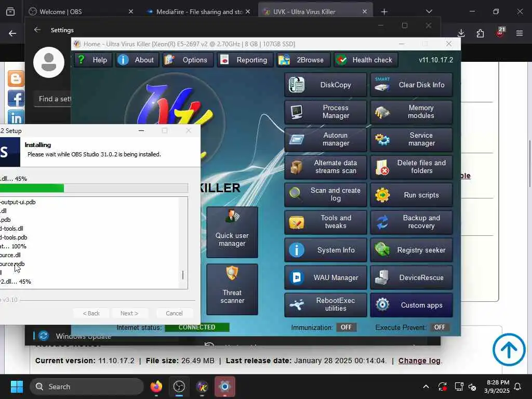This screenshot has width=532, height=399.
Task: Toggle Execute Prevent OFF switch
Action: click(440, 327)
